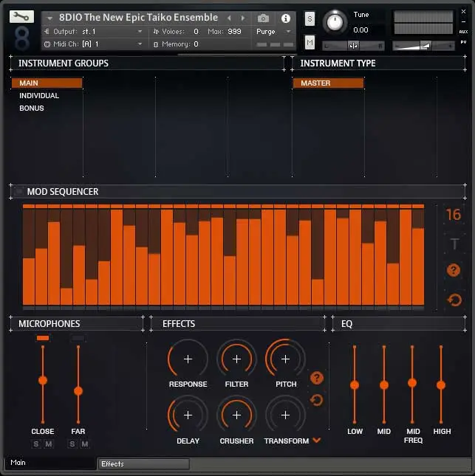This screenshot has width=475, height=476.
Task: Adjust the Close microphone fader handle
Action: [43, 380]
